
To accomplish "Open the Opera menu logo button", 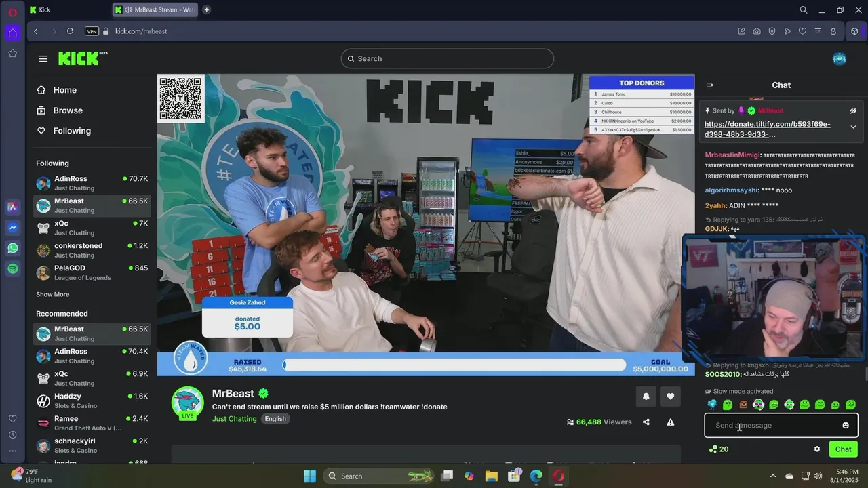I will click(12, 12).
